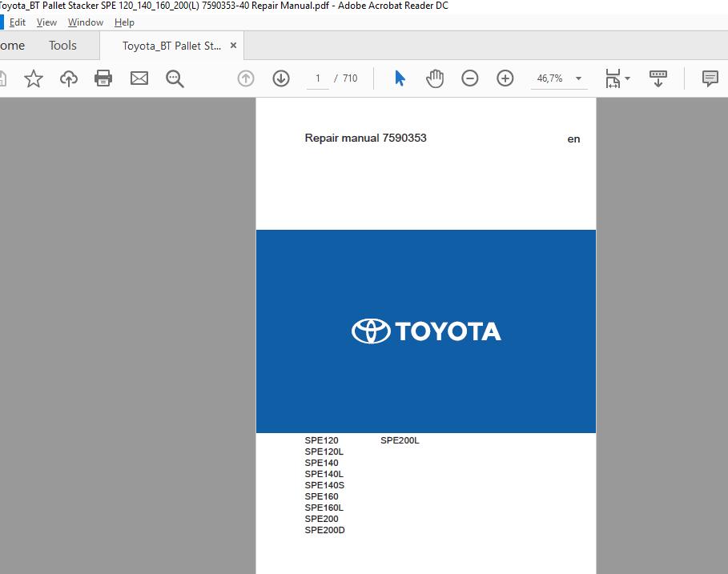
Task: Activate the text Selection tool
Action: click(399, 78)
